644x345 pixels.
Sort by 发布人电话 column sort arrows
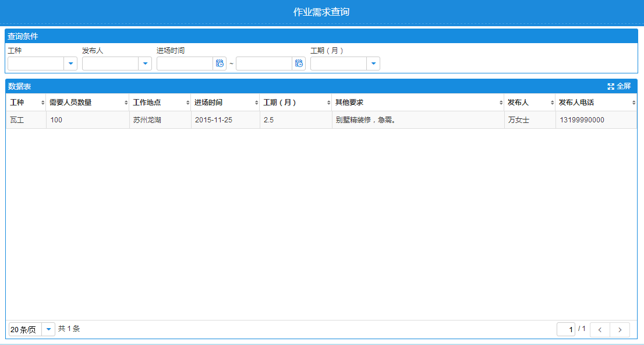[634, 103]
